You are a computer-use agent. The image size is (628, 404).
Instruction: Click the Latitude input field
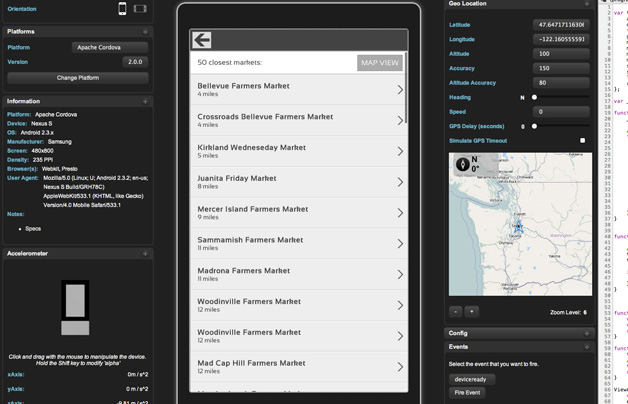pyautogui.click(x=560, y=24)
